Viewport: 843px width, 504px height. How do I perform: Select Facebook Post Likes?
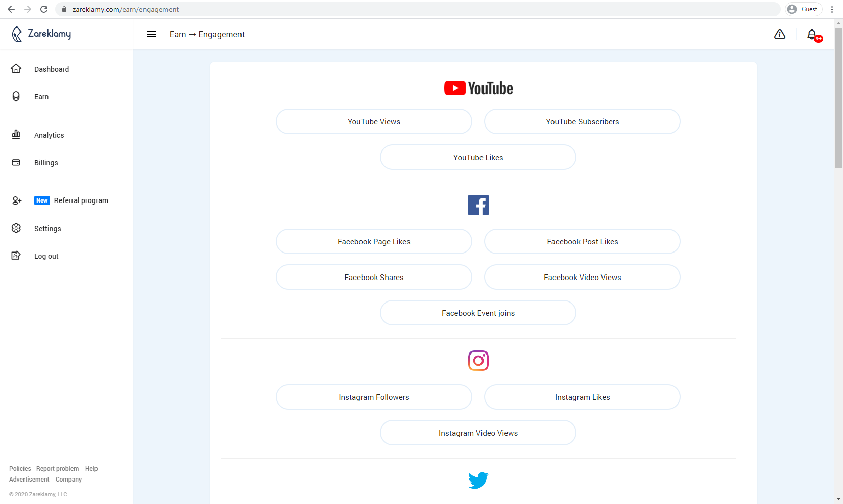click(582, 241)
